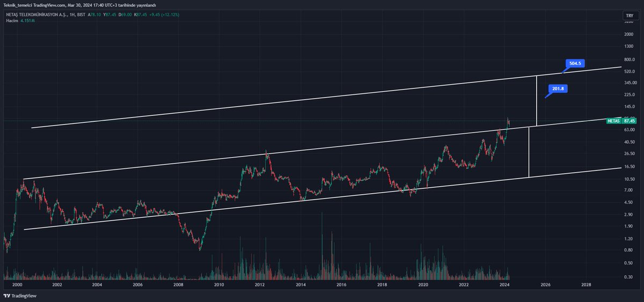Click the 2004 year label on time axis
Screen dimensions: 644x302
pos(97,285)
